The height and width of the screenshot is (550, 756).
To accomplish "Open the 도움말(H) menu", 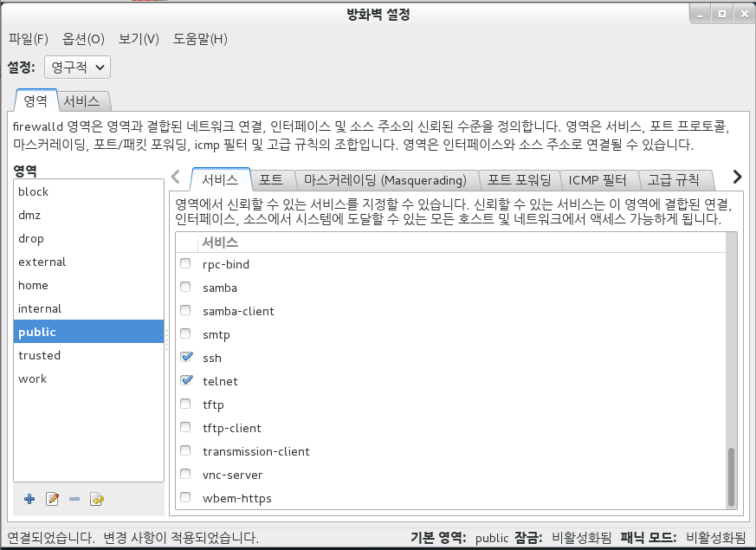I will [200, 39].
